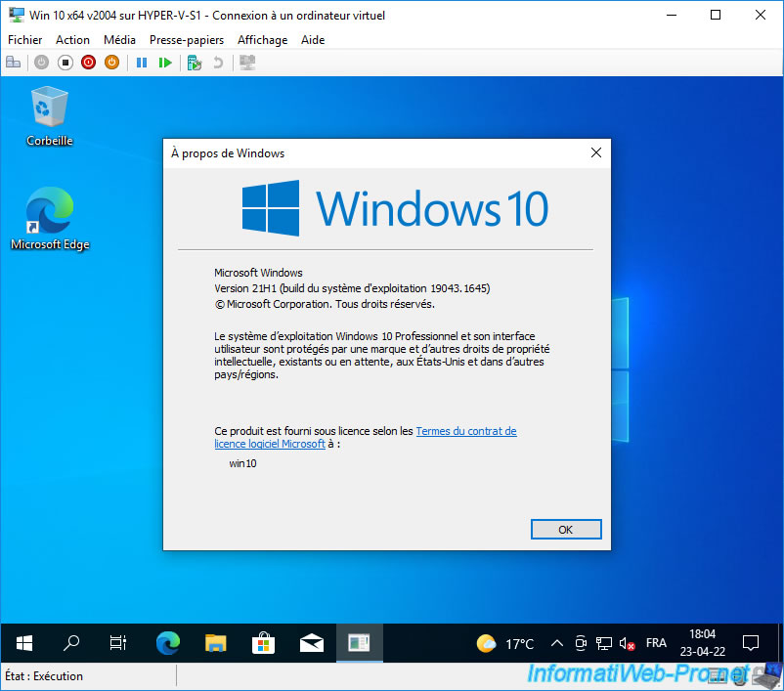Image resolution: width=784 pixels, height=691 pixels.
Task: Select the Microsoft Edge desktop shortcut
Action: pos(50,219)
